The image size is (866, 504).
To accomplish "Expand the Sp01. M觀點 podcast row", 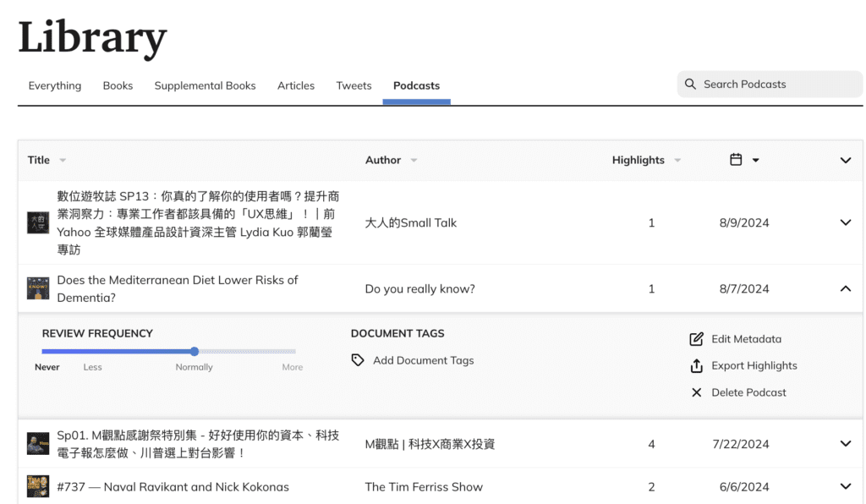I will click(845, 444).
